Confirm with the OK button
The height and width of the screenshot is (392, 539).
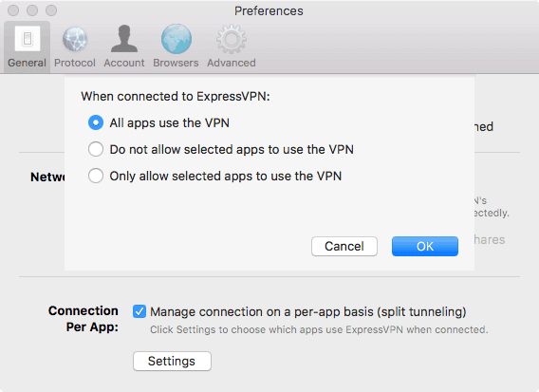point(425,246)
